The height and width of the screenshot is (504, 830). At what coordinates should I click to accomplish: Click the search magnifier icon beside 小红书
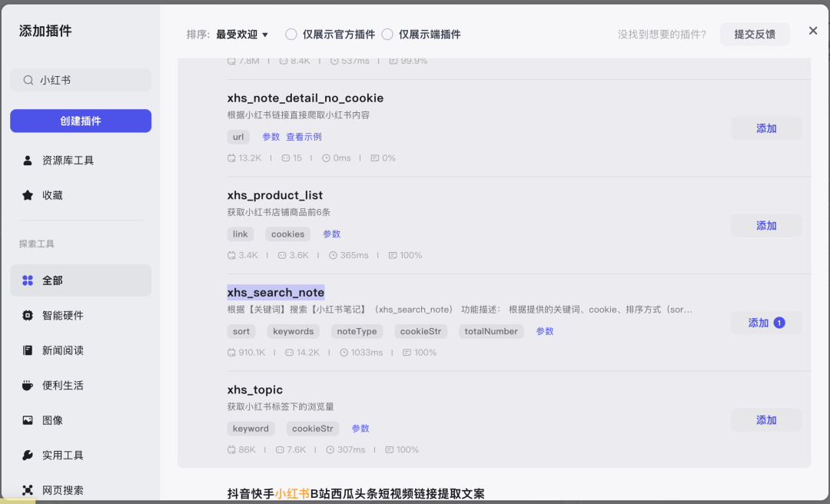[28, 81]
